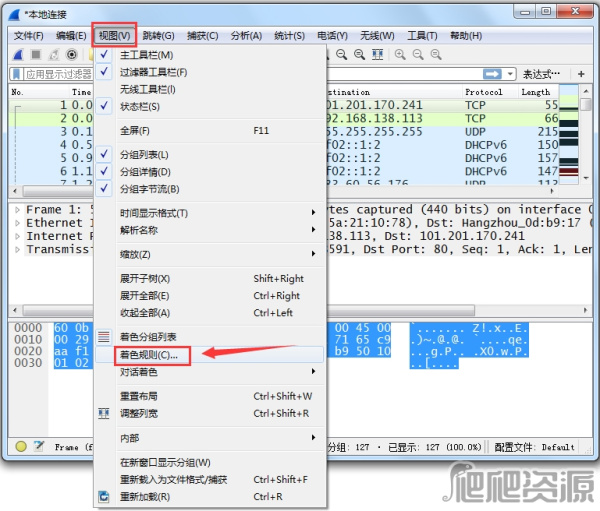The image size is (600, 511).
Task: Click the Wireshark title bar fin icon
Action: pos(15,15)
